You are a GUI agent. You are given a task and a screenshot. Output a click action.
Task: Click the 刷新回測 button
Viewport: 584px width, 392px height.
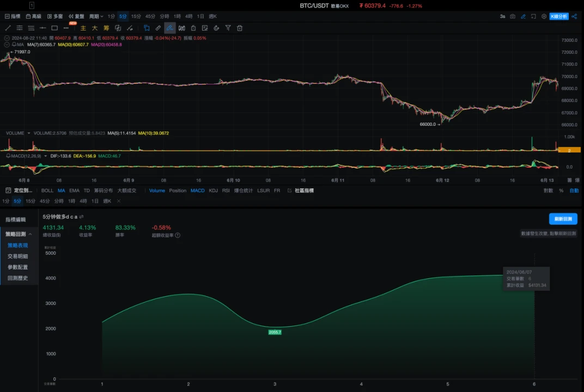pyautogui.click(x=563, y=219)
